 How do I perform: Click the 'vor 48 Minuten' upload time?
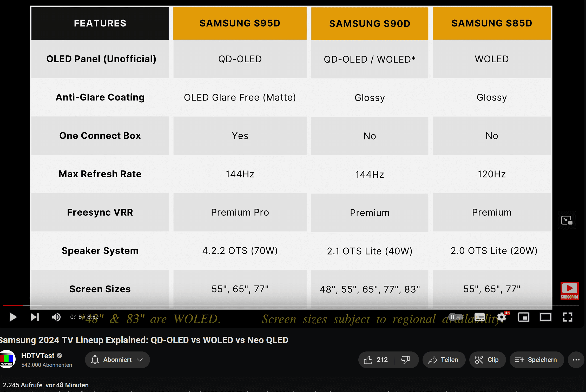pyautogui.click(x=67, y=385)
